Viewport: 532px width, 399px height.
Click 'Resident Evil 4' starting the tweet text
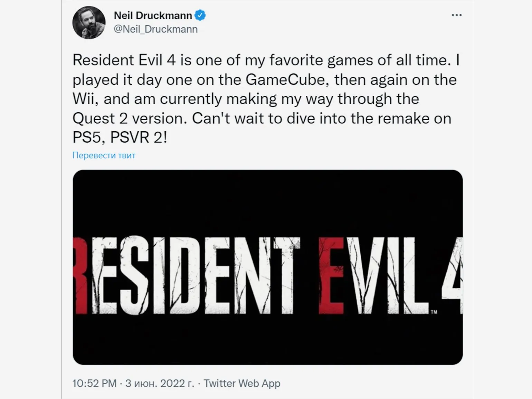[x=124, y=60]
